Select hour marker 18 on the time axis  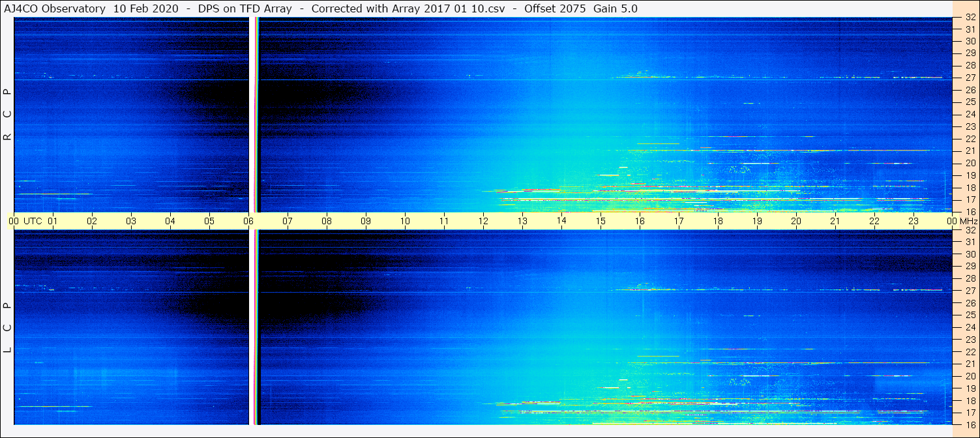pyautogui.click(x=718, y=221)
